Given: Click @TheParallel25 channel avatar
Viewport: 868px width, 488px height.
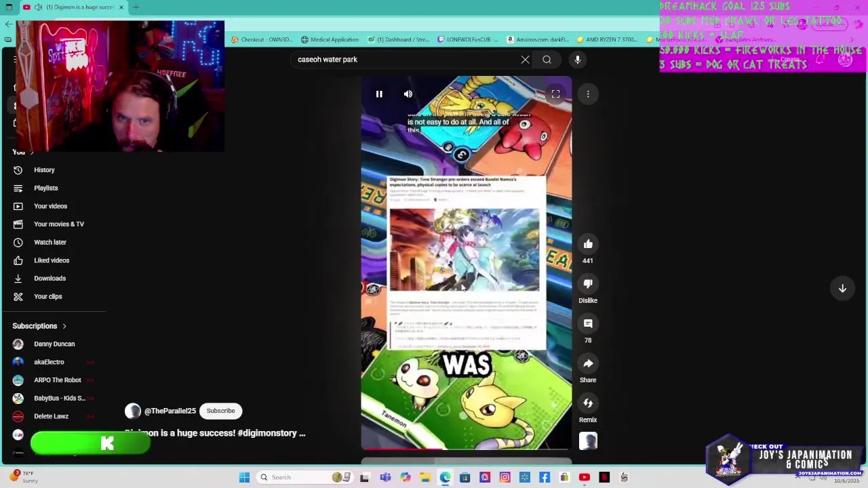Looking at the screenshot, I should [133, 411].
